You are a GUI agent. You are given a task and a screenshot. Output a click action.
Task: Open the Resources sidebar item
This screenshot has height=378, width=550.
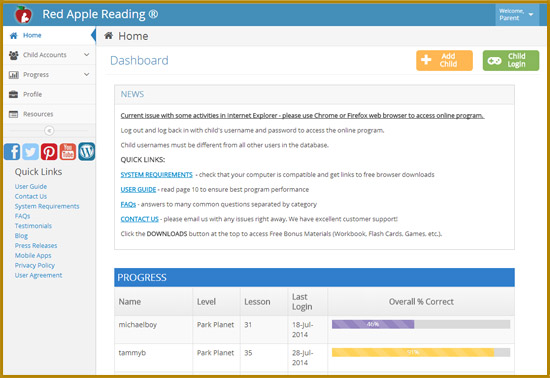49,114
